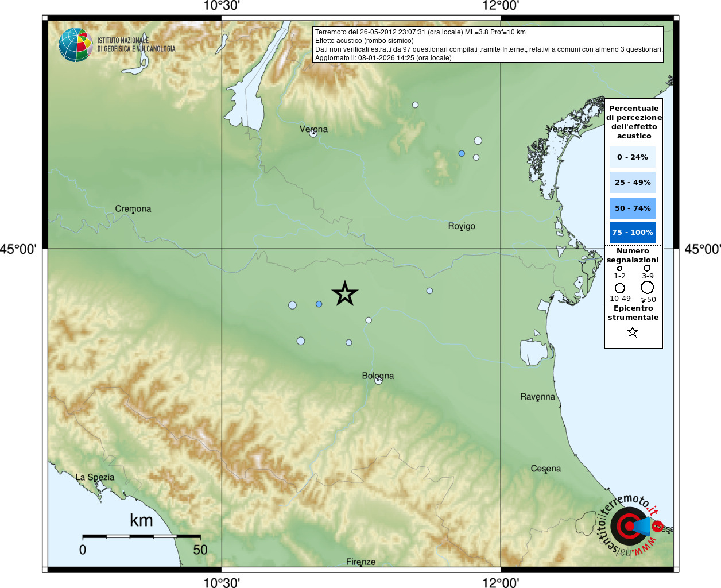
Task: Click the Cremona city label
Action: [x=133, y=208]
